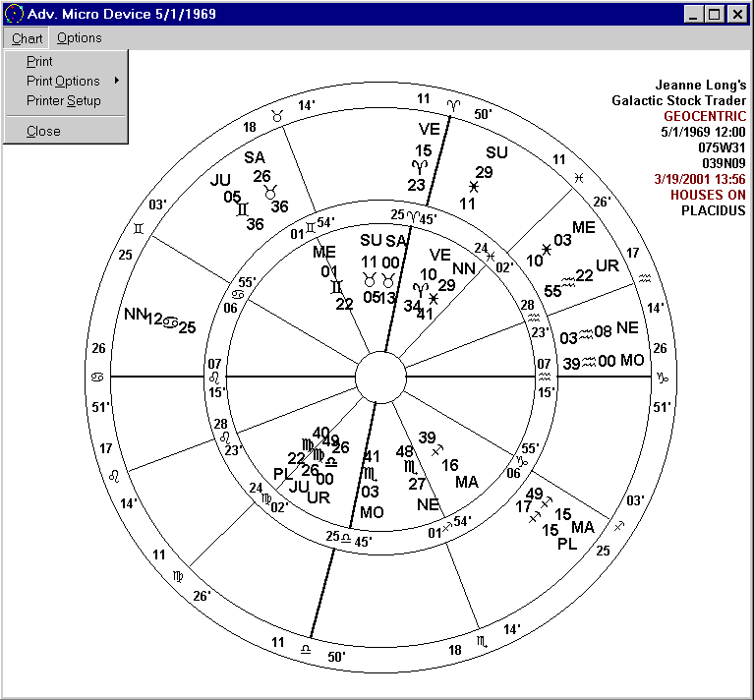
Task: Expand the Print Options submenu arrow
Action: click(117, 81)
